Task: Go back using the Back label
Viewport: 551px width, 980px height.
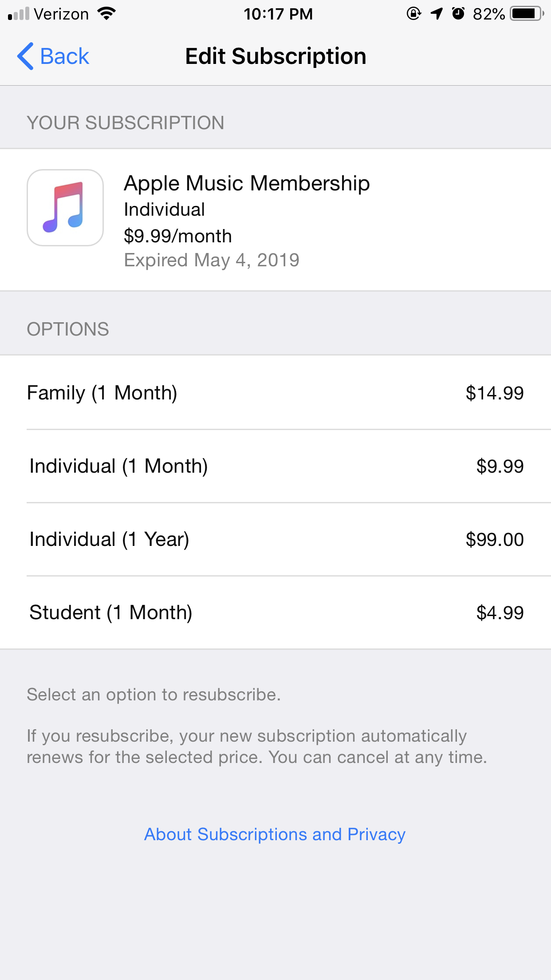Action: (x=65, y=56)
